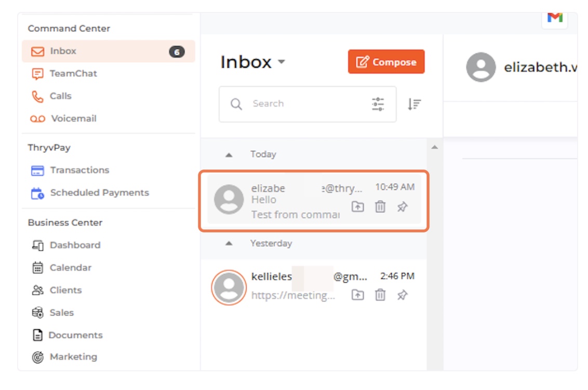Screen dimensions: 588x390
Task: Click the Dashboard icon
Action: click(x=37, y=245)
